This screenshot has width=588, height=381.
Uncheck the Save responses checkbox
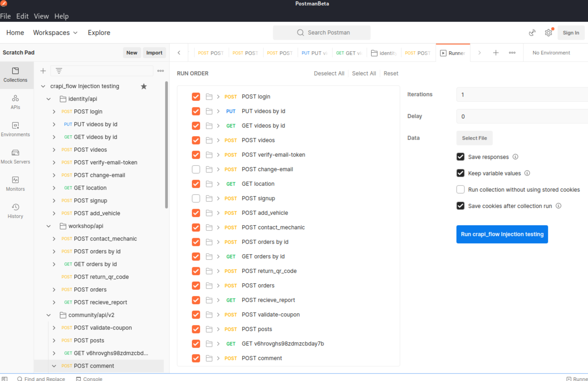click(x=460, y=157)
